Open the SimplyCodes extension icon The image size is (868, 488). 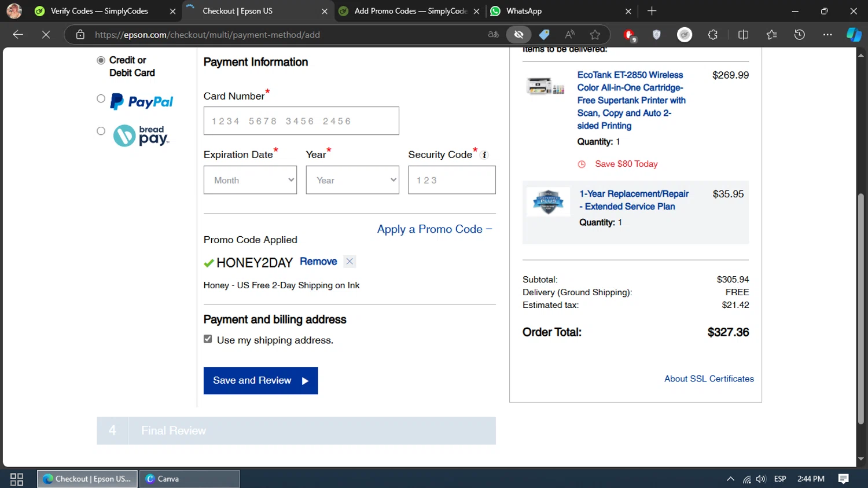[685, 35]
